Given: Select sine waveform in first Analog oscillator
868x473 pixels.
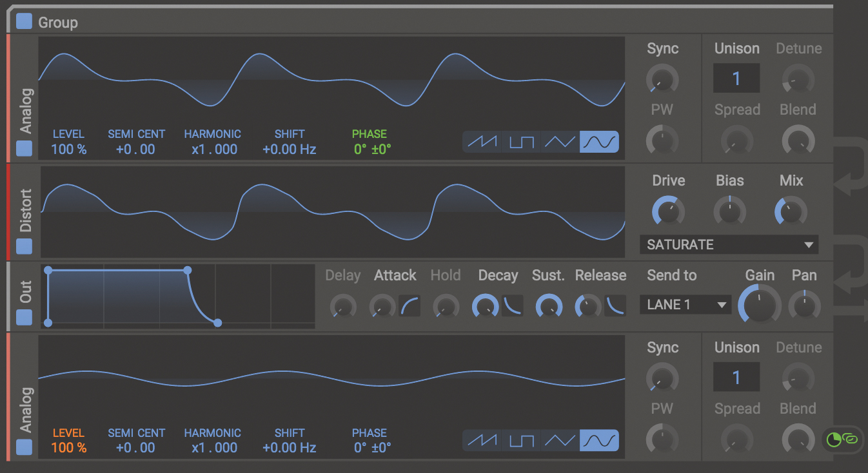Looking at the screenshot, I should tap(599, 142).
